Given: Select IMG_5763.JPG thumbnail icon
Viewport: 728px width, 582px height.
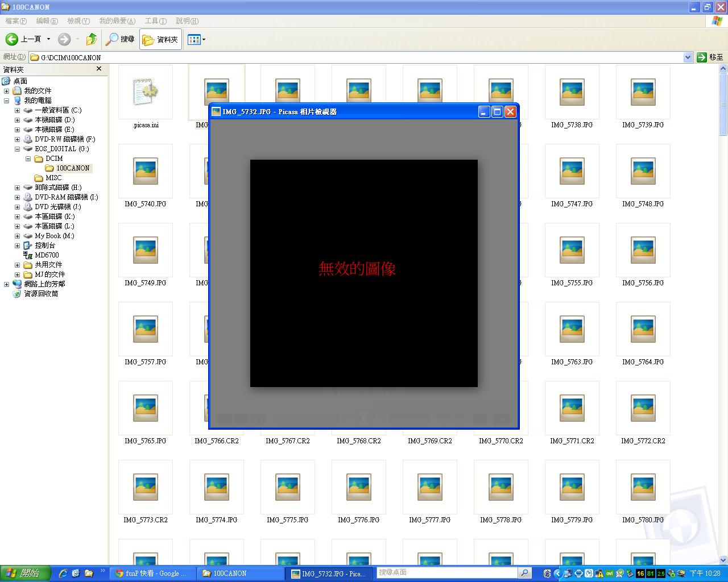Looking at the screenshot, I should [572, 329].
